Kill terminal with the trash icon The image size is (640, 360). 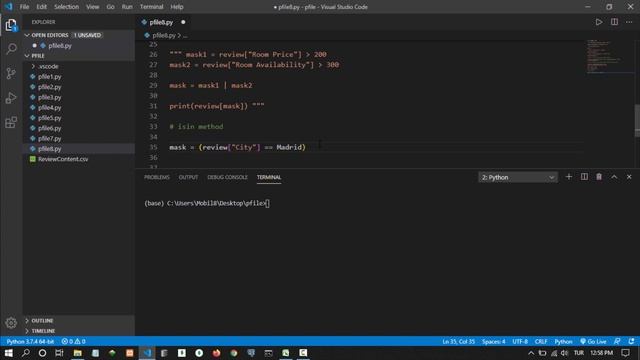(599, 177)
